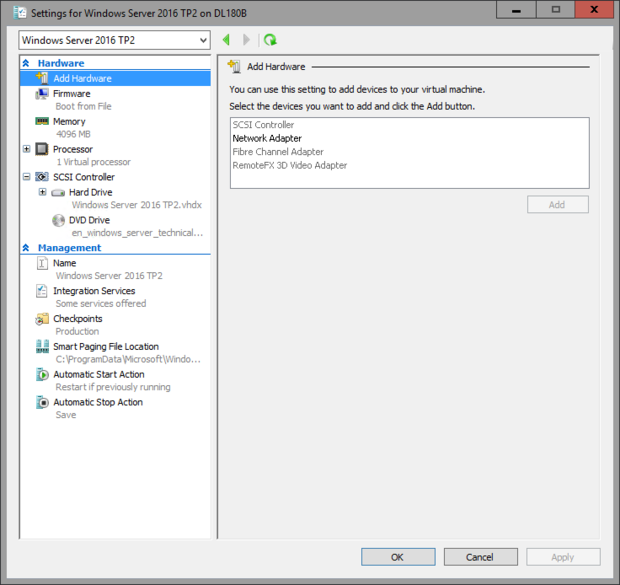This screenshot has height=585, width=620.
Task: Select the DVD Drive entry
Action: [89, 220]
